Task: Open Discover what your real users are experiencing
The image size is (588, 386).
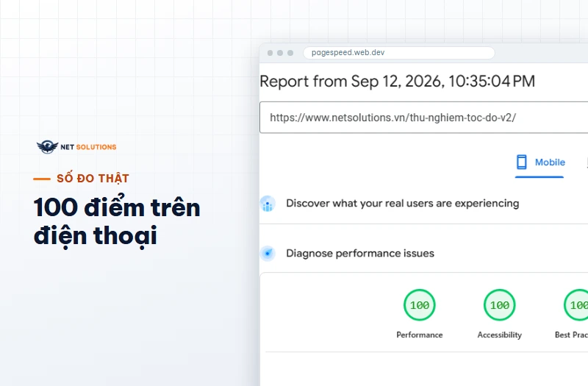Action: coord(402,204)
